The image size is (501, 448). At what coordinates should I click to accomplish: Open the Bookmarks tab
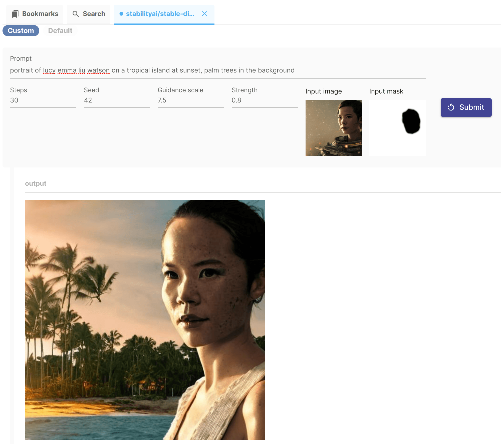[x=35, y=14]
